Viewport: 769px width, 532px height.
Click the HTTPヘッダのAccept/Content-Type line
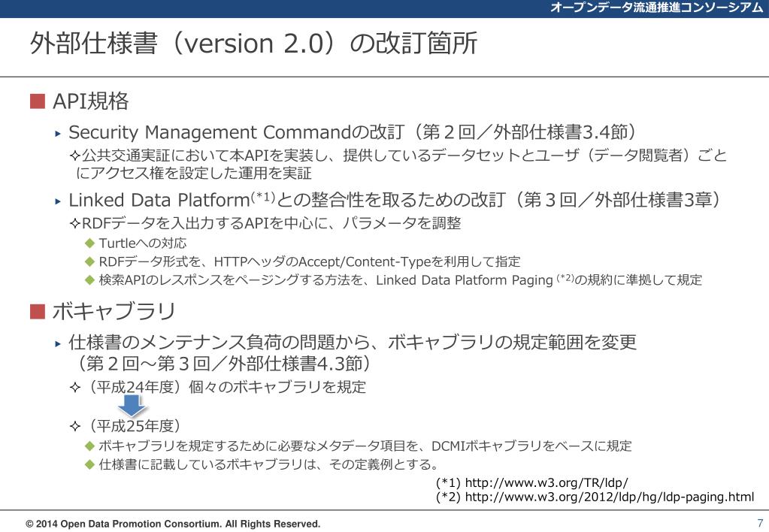[310, 261]
